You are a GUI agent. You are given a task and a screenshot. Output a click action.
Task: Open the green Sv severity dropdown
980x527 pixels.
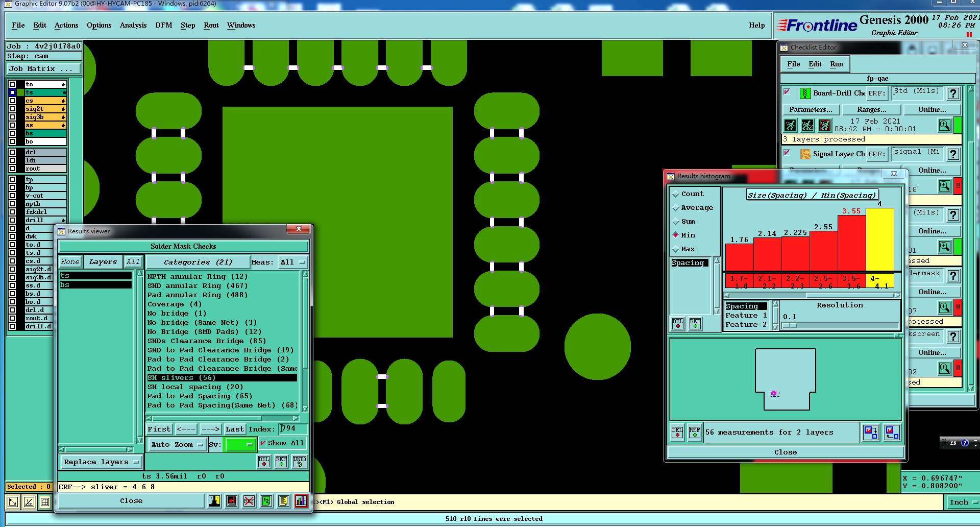pos(240,445)
